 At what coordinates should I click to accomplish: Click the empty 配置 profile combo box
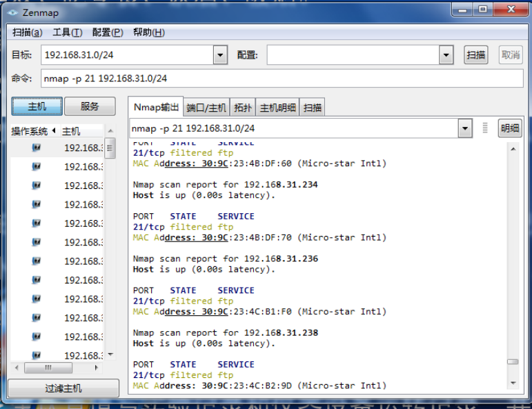pos(353,55)
